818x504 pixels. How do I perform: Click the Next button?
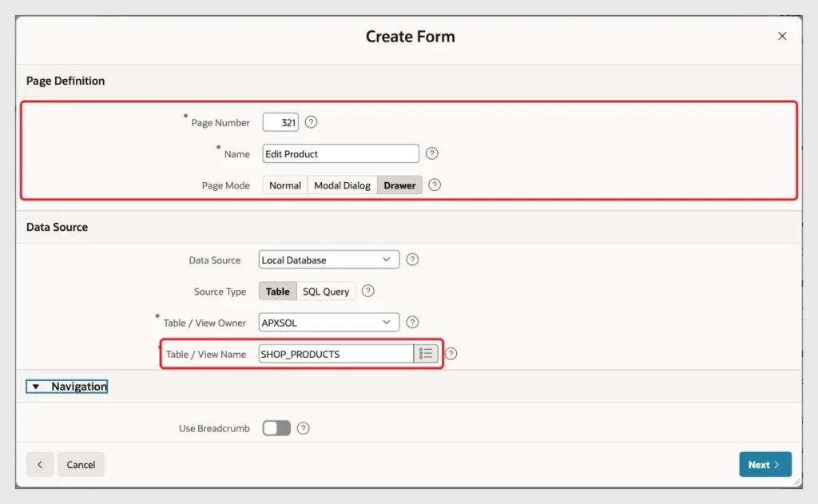point(765,464)
